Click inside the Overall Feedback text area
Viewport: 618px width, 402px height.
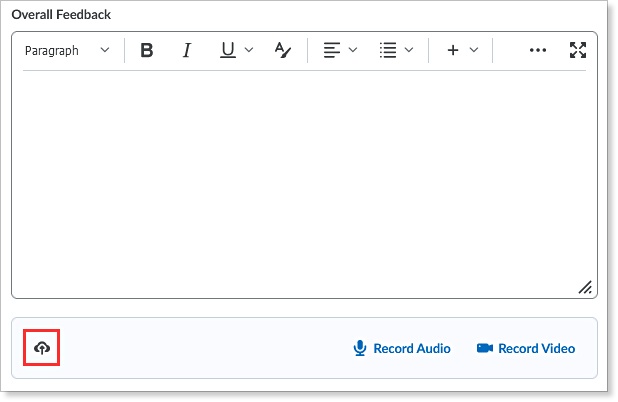[304, 183]
